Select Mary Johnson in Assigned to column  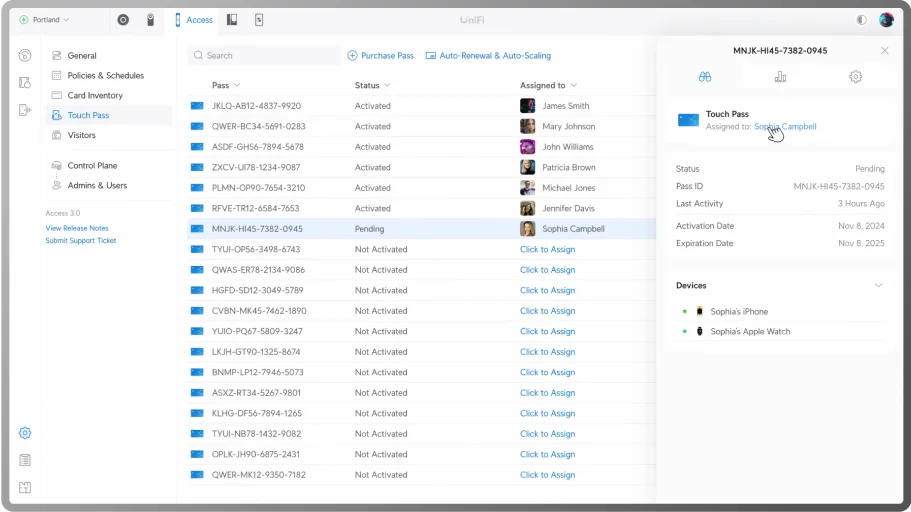coord(569,126)
